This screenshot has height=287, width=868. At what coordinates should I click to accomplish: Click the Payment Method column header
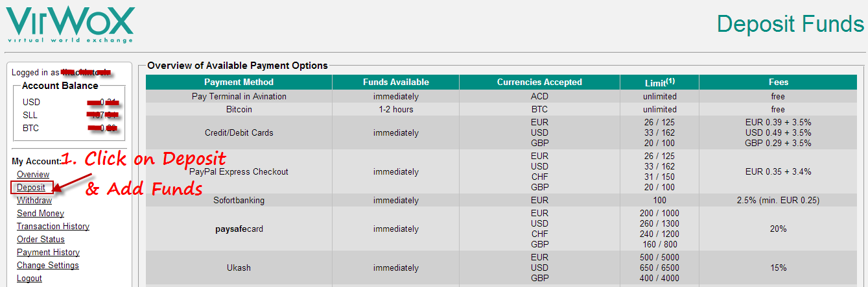239,82
